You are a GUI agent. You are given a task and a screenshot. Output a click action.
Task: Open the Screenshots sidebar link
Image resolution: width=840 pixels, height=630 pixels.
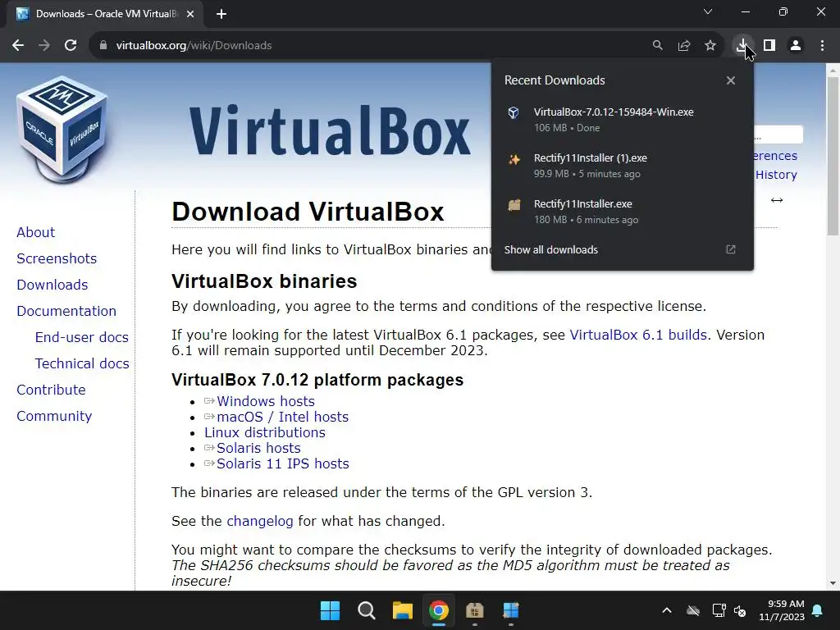point(57,258)
